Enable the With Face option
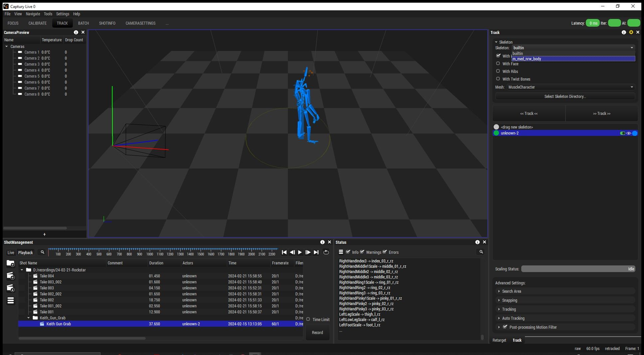 498,63
